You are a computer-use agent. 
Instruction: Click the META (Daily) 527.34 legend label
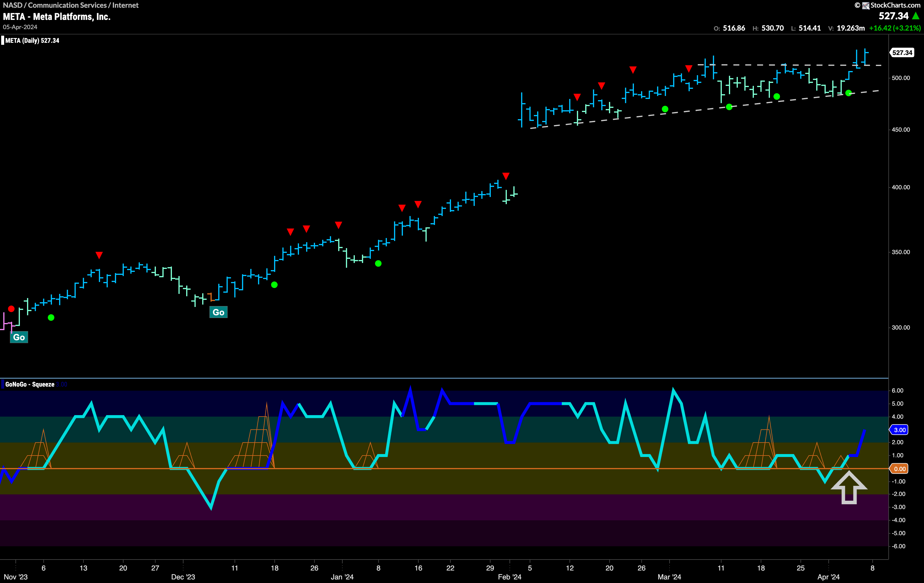32,41
